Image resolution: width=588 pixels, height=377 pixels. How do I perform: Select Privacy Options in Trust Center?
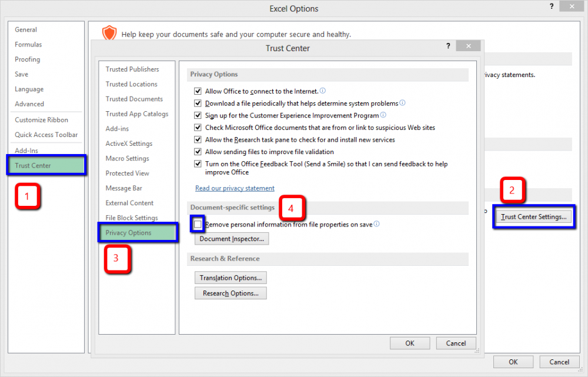[x=138, y=232]
